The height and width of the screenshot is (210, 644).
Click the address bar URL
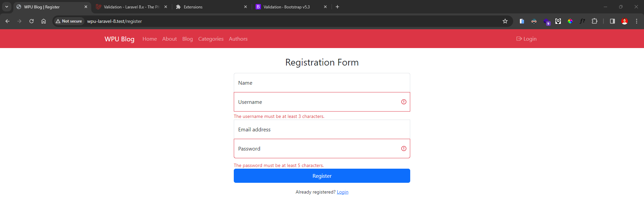[x=114, y=21]
